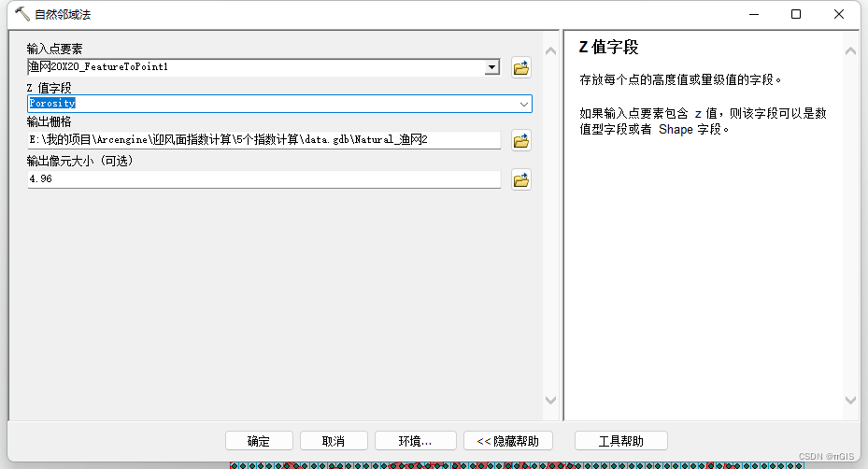Image resolution: width=868 pixels, height=469 pixels.
Task: Click the 输出栅格 label
Action: (49, 121)
